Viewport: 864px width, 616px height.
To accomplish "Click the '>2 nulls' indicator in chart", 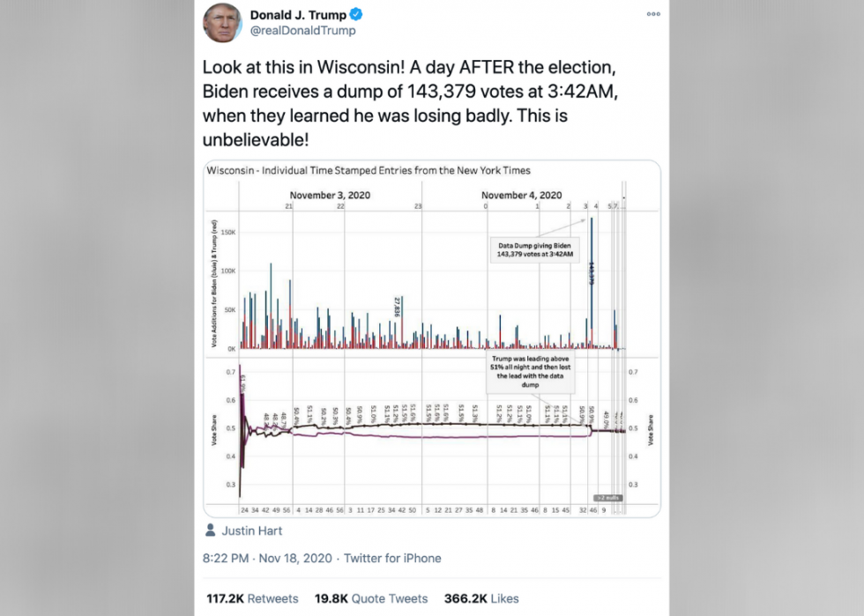I will coord(607,498).
